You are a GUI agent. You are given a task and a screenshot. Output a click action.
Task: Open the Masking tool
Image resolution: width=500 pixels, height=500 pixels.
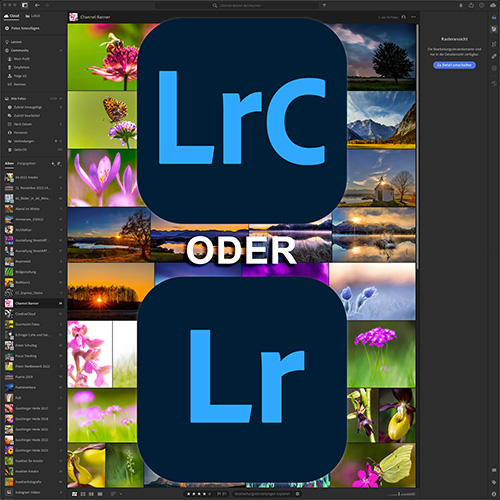pos(494,68)
